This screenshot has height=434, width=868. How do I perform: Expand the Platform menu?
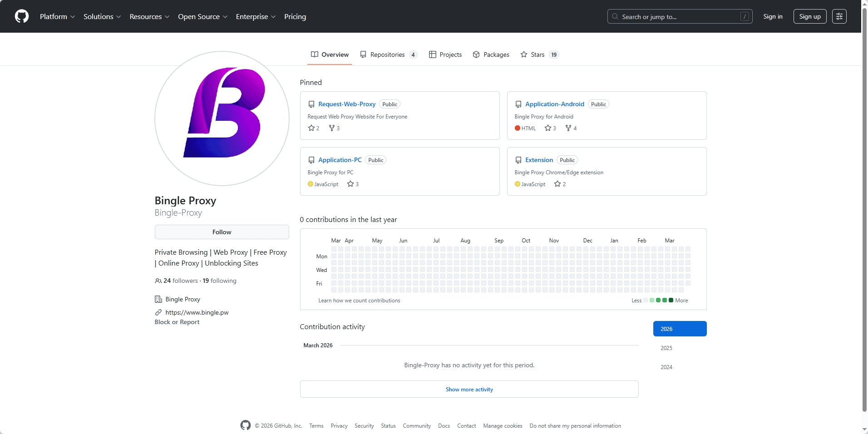pyautogui.click(x=57, y=16)
